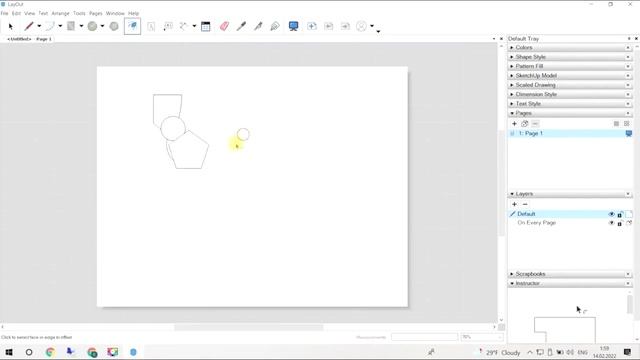Open the Tools menu
This screenshot has width=640, height=360.
coord(79,13)
